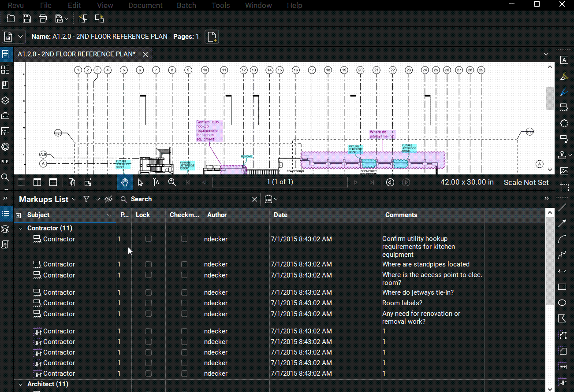Switch to vertical split view

pyautogui.click(x=37, y=182)
